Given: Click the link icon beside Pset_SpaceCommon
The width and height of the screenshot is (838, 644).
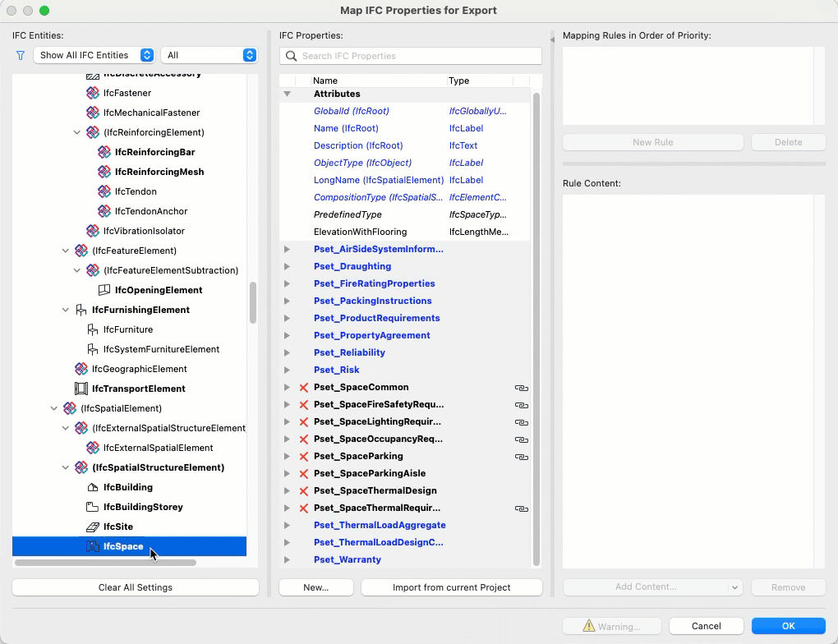Looking at the screenshot, I should point(521,387).
